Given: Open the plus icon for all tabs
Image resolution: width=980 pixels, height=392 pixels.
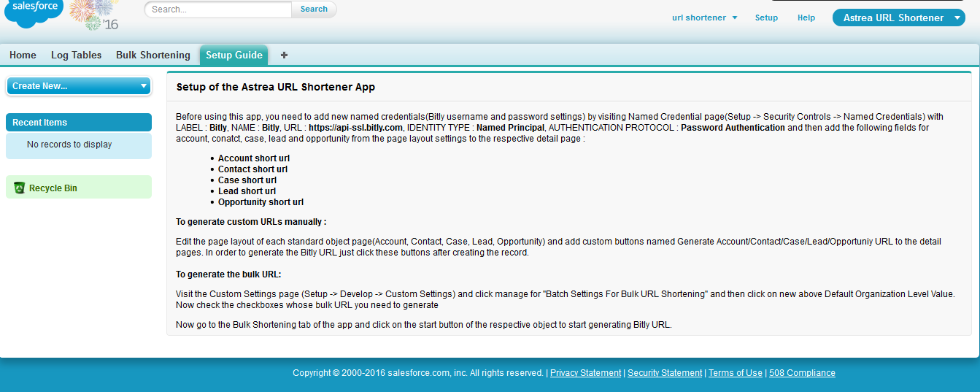Looking at the screenshot, I should point(284,55).
